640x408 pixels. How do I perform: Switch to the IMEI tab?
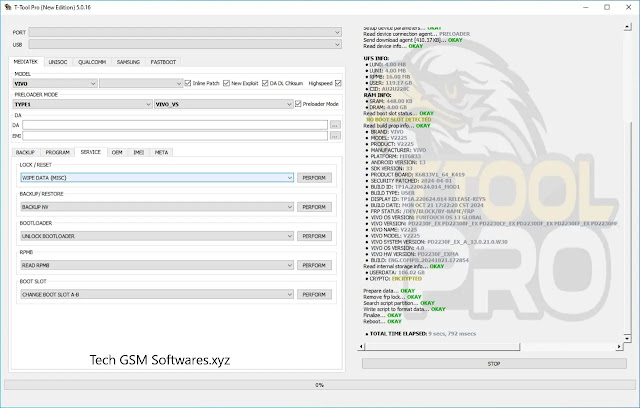tap(139, 152)
